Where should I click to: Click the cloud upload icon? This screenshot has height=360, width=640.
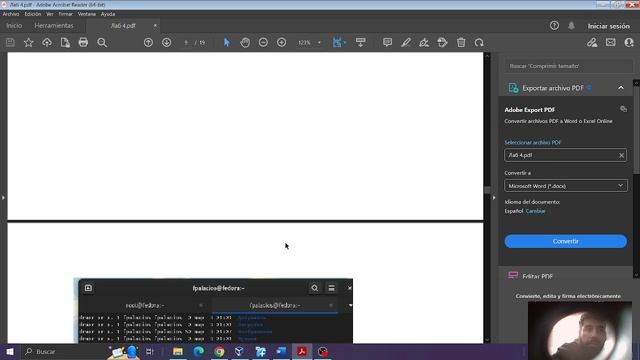coord(47,42)
